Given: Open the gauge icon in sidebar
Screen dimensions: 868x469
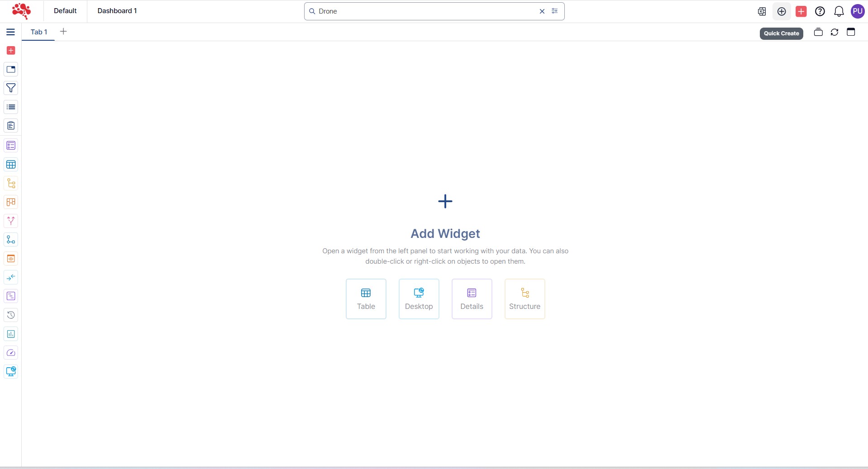Looking at the screenshot, I should [11, 353].
